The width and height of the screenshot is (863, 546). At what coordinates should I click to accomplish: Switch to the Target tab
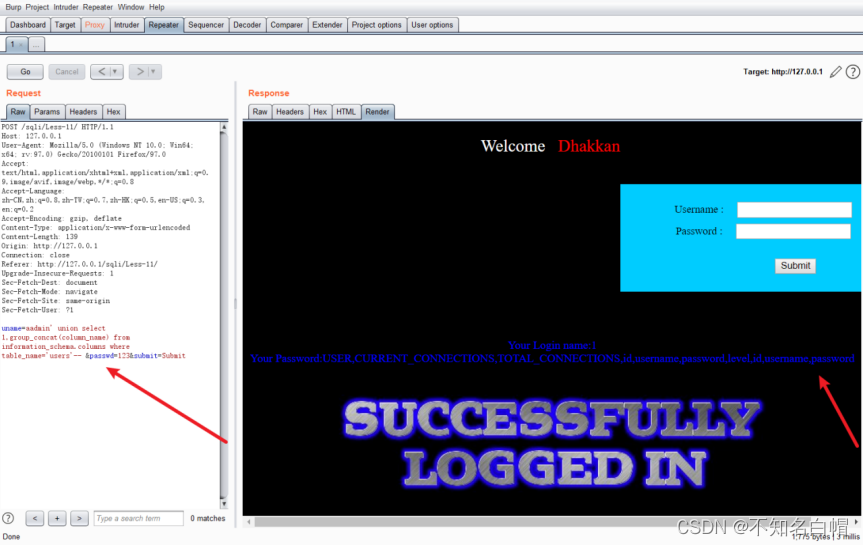pos(65,25)
